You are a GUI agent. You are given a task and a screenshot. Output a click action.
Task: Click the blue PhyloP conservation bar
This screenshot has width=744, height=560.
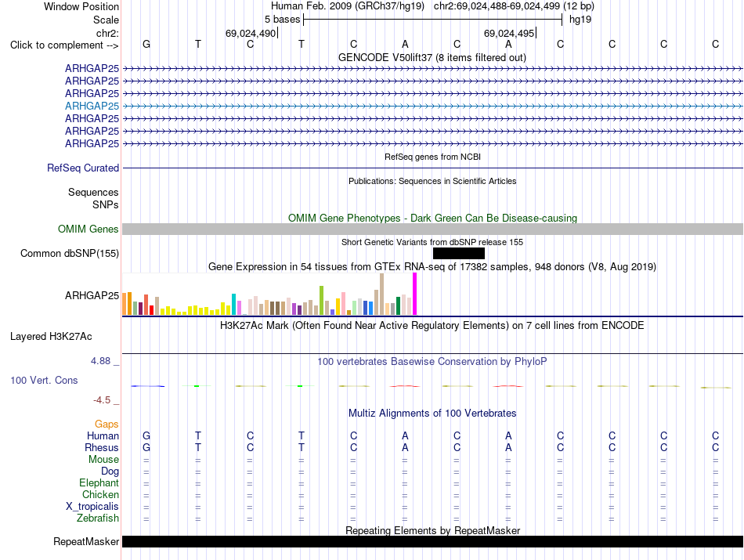pos(147,386)
